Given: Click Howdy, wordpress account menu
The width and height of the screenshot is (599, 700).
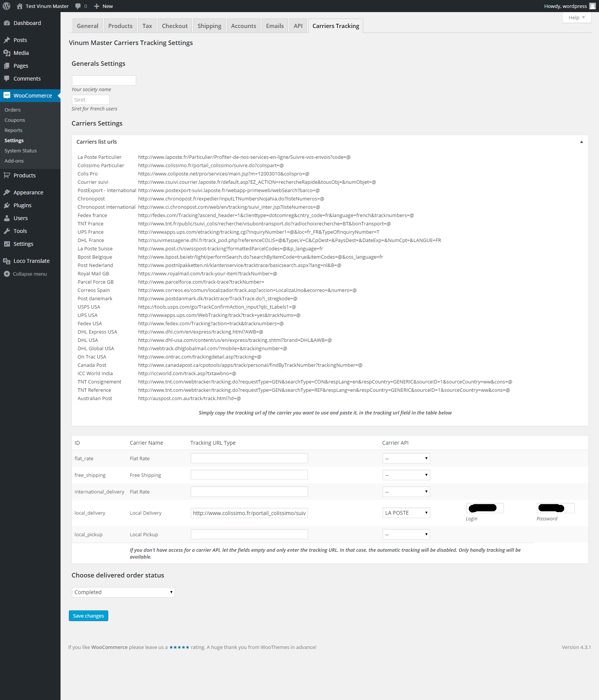Looking at the screenshot, I should click(x=570, y=6).
